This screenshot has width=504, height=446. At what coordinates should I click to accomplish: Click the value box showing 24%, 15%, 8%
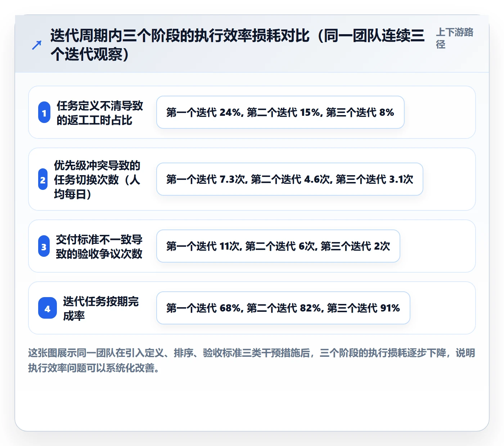click(x=280, y=112)
